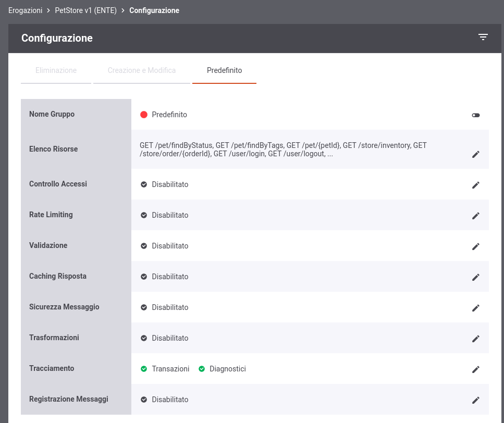Select the Predefinito tab
Viewport: 504px width, 423px height.
(224, 70)
